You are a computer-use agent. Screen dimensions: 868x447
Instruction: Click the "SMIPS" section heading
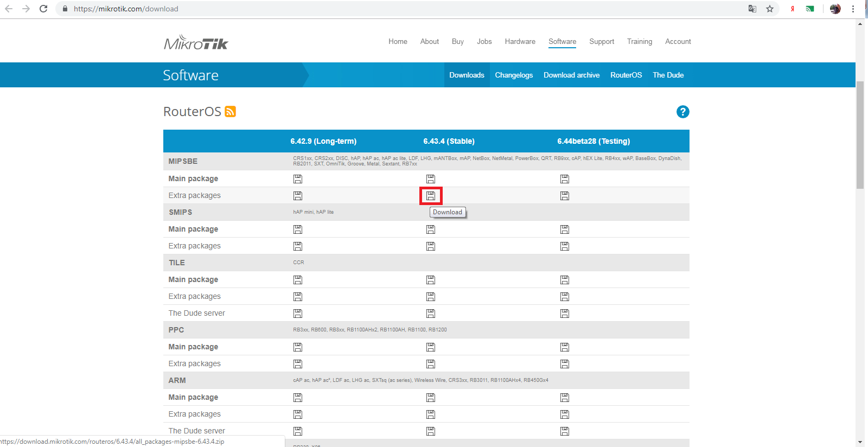click(x=180, y=212)
